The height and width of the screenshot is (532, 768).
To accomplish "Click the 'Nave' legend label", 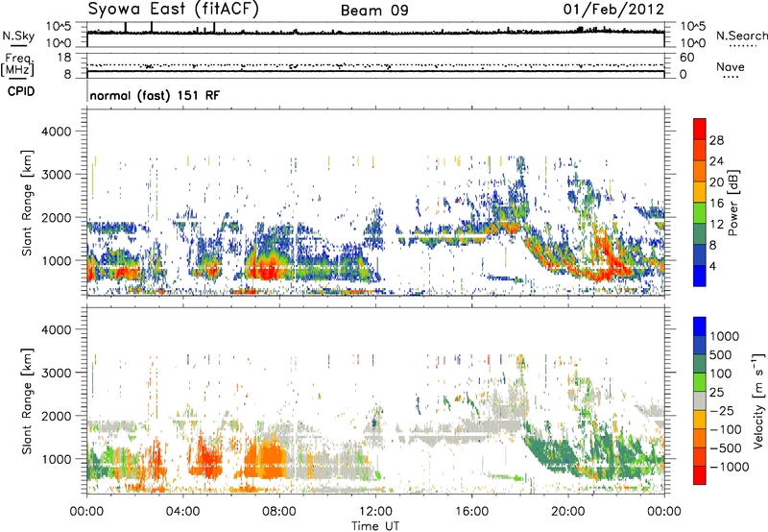I will click(731, 66).
